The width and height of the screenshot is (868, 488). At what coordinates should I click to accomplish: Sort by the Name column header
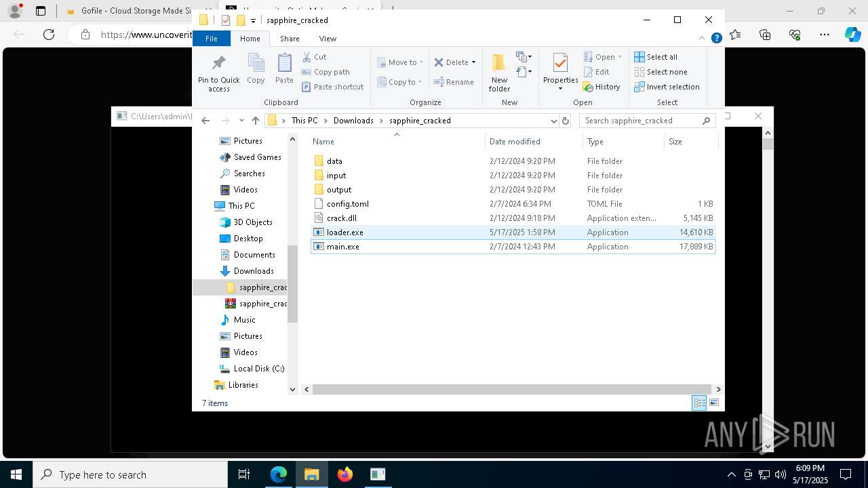click(x=397, y=142)
